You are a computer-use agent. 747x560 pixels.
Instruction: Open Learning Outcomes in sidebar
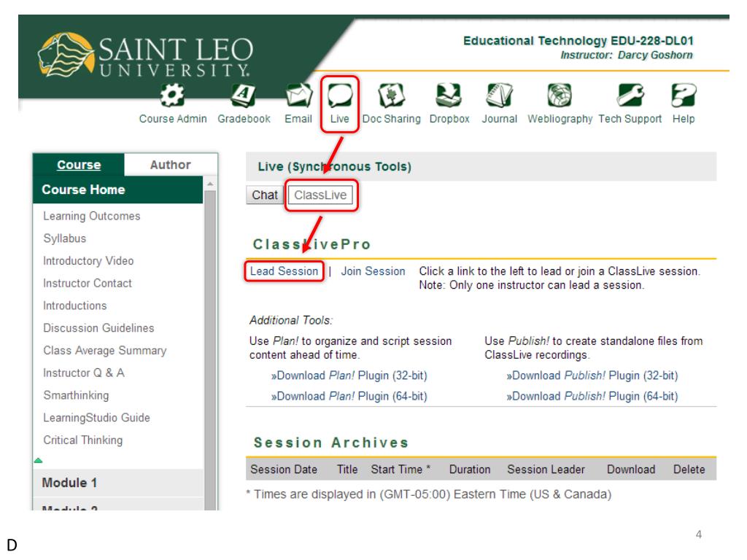click(91, 216)
